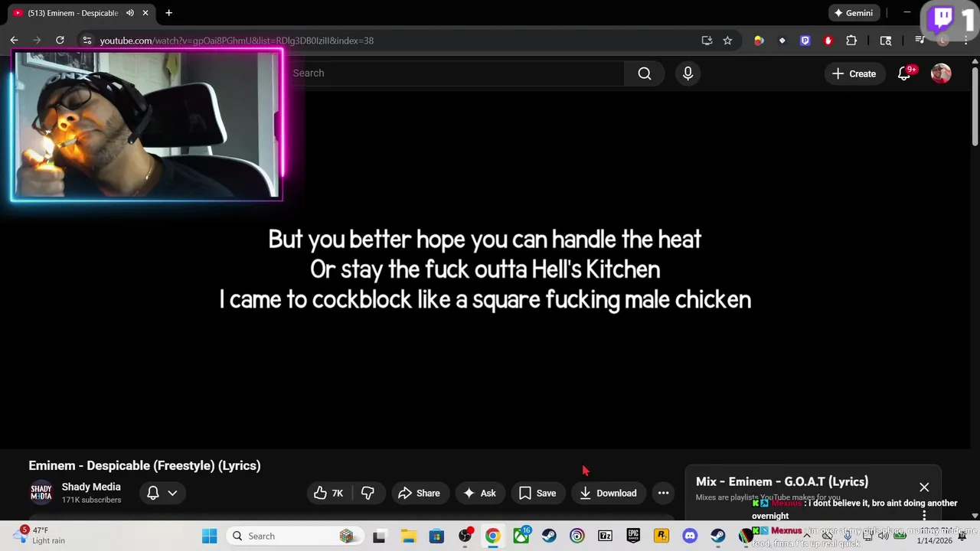The image size is (980, 551).
Task: Open the YouTube account avatar menu
Action: point(941,73)
